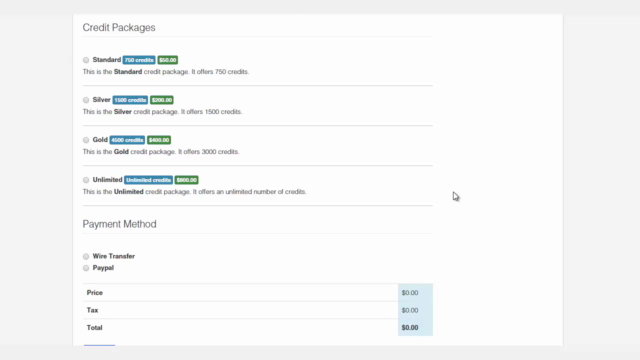The image size is (640, 360).
Task: Choose the Gold credit package radio button
Action: click(86, 140)
